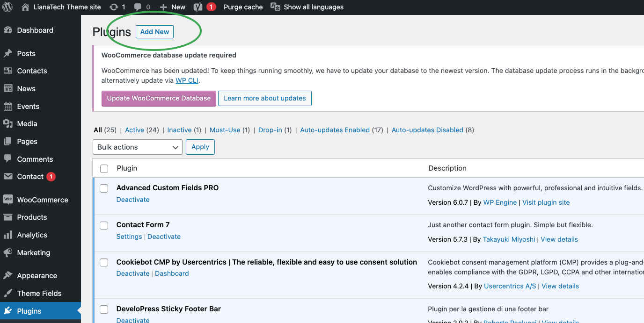Screen dimensions: 644x323
Task: Visit plugin site for Advanced Custom Fields
Action: coord(546,202)
